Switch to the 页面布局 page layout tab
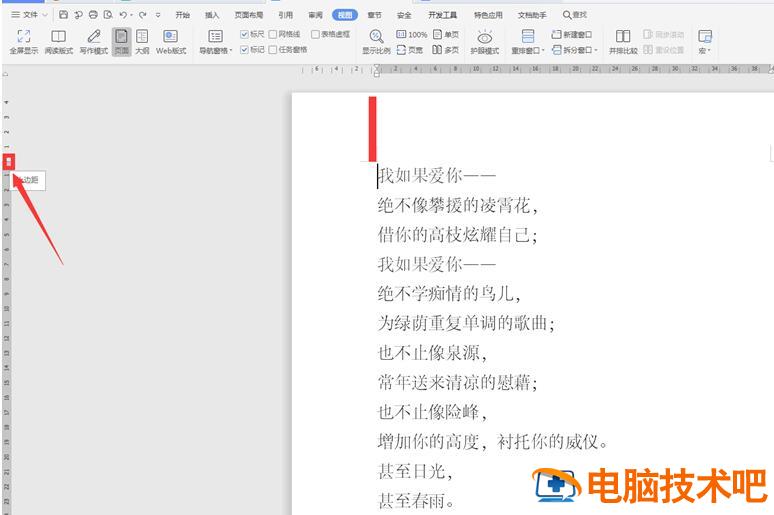The width and height of the screenshot is (774, 515). point(248,15)
